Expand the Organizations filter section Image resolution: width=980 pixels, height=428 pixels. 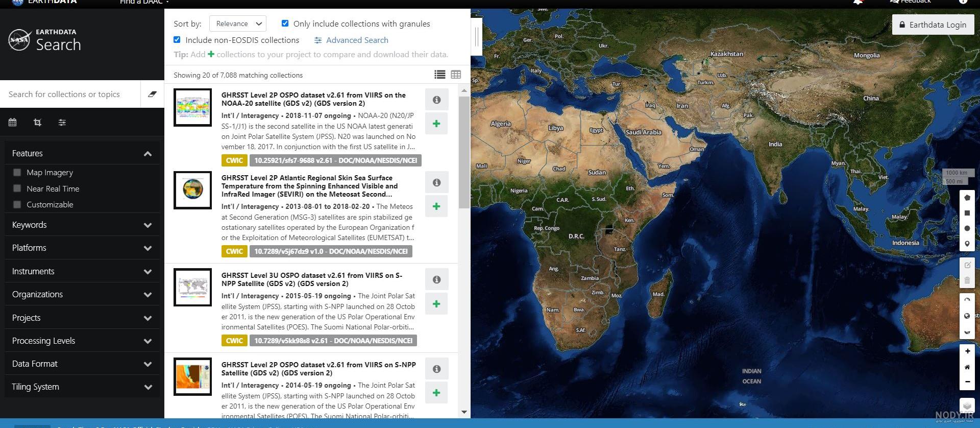click(82, 294)
